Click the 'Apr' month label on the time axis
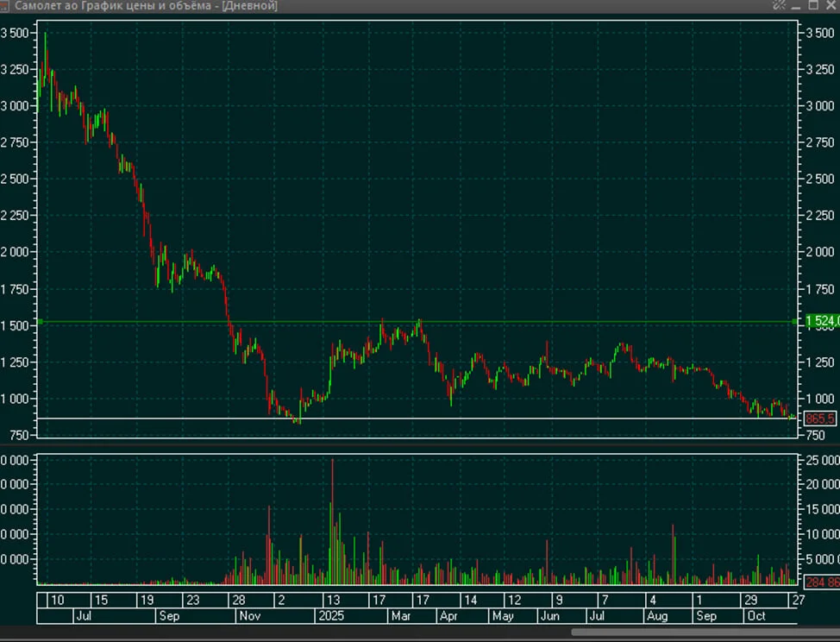The image size is (840, 642). point(448,616)
